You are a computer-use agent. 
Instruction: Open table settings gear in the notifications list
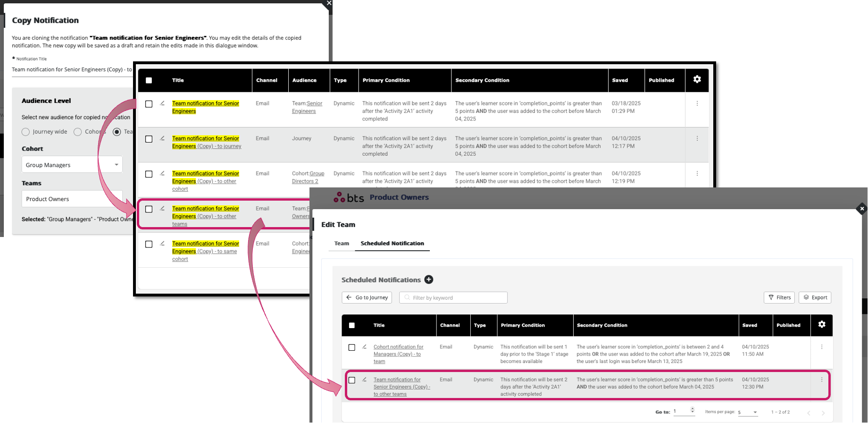tap(697, 79)
